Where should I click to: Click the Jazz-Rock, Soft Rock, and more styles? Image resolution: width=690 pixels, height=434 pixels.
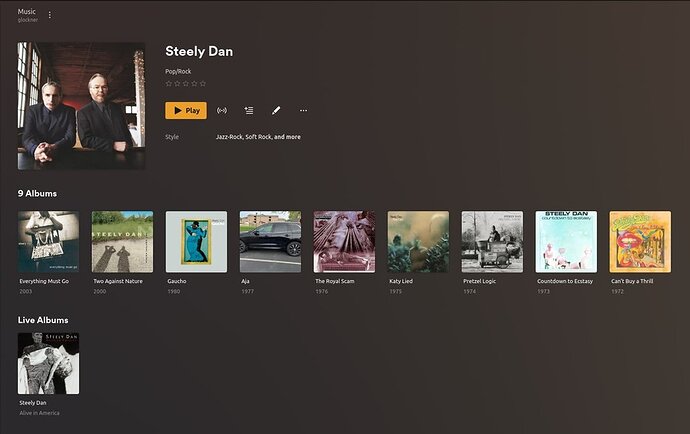pos(258,137)
